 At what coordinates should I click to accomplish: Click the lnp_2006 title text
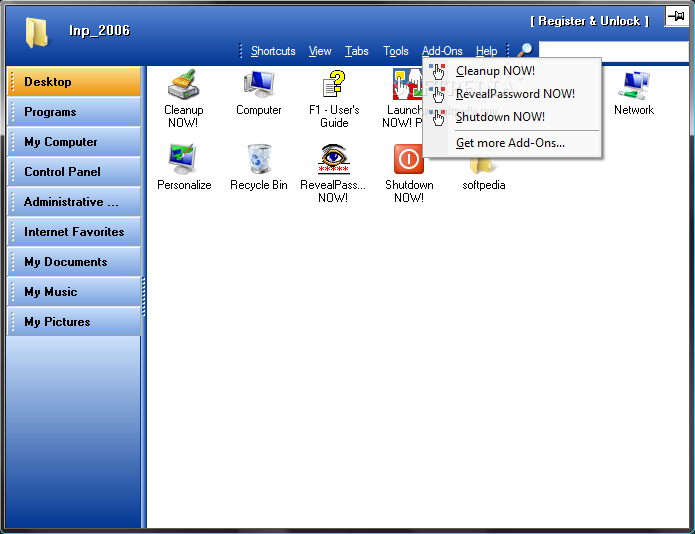click(x=99, y=31)
